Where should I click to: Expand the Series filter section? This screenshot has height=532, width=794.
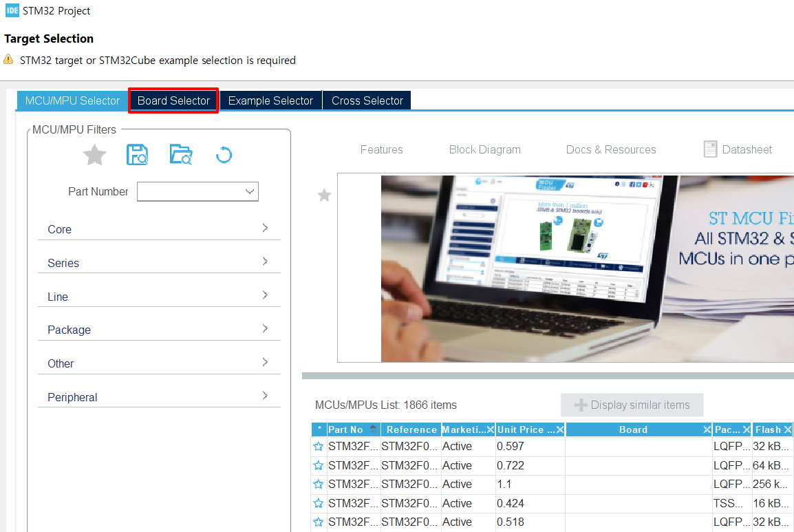pyautogui.click(x=159, y=262)
